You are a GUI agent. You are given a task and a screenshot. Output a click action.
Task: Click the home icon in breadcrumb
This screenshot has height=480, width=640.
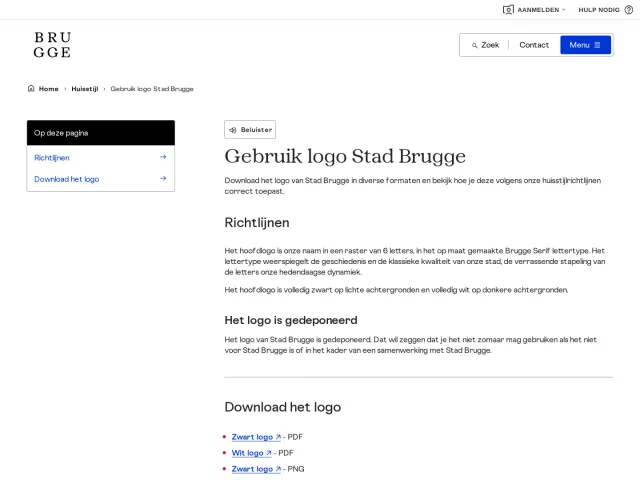click(x=31, y=88)
